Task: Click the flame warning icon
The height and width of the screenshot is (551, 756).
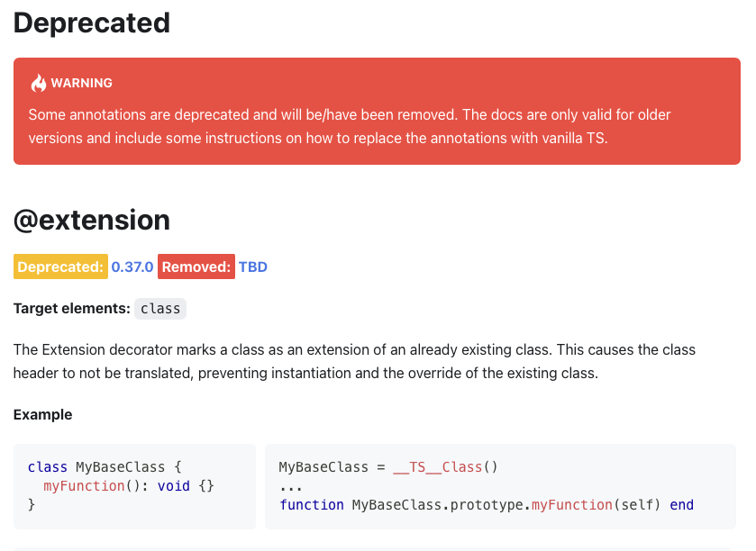Action: point(39,83)
